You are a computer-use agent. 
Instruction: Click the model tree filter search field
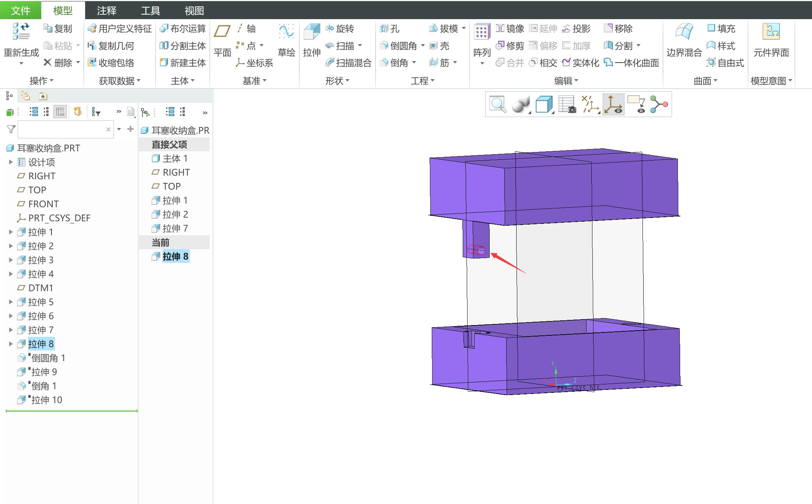(62, 129)
